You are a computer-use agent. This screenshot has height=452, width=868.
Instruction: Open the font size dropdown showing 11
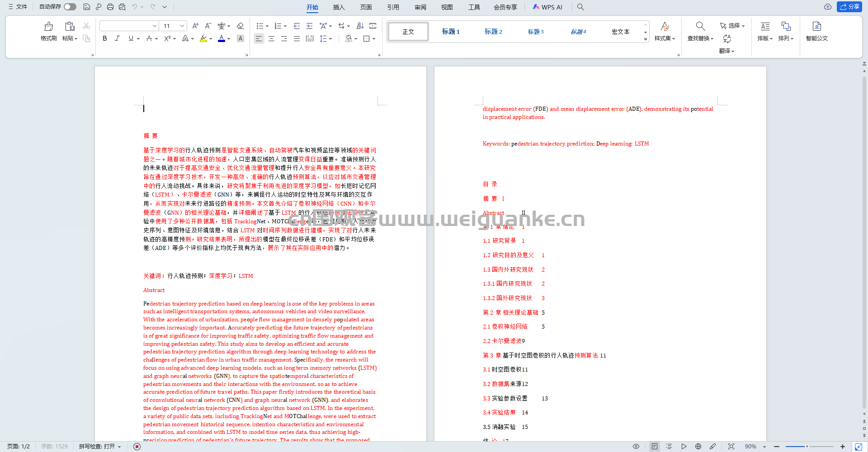(x=182, y=26)
